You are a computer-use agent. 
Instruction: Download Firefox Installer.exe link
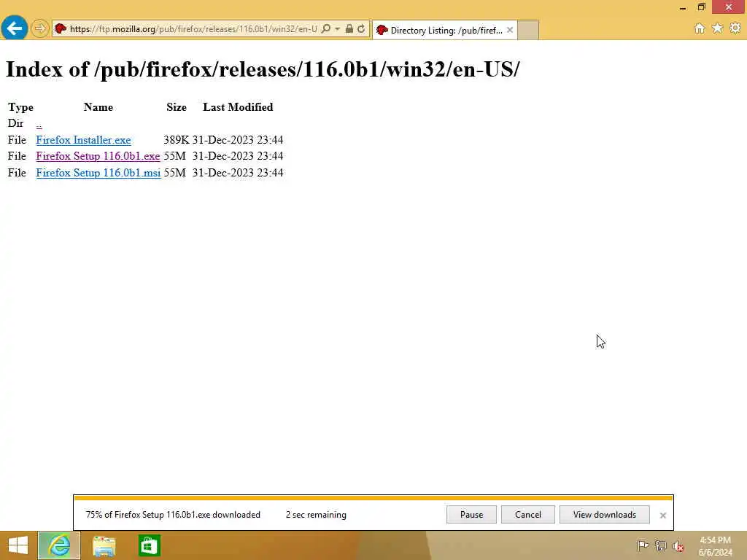click(83, 140)
